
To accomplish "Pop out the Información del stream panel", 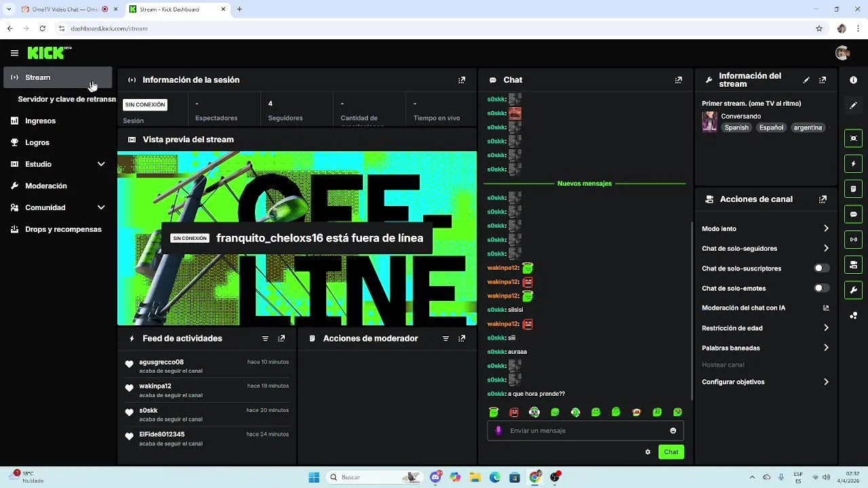I will [x=823, y=80].
